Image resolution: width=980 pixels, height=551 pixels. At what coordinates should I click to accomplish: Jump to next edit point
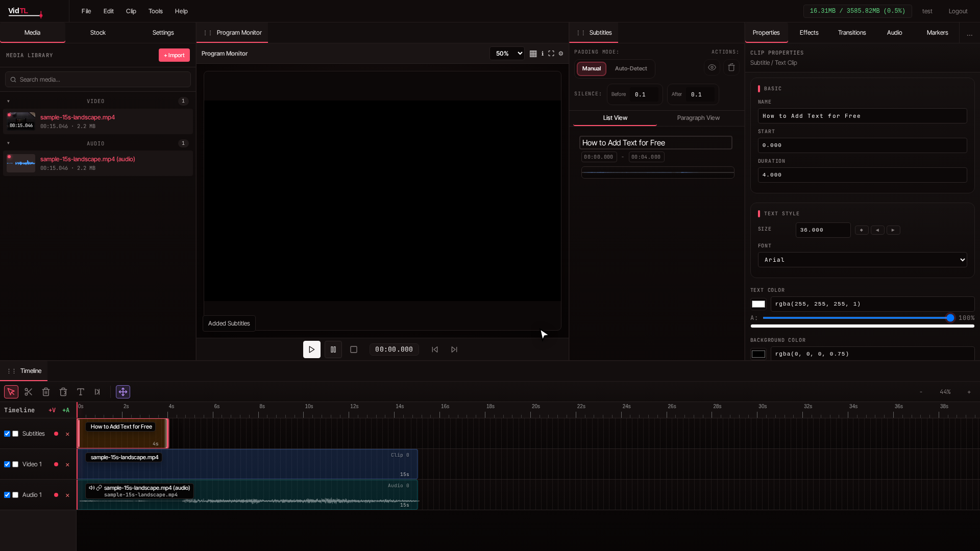tap(454, 349)
